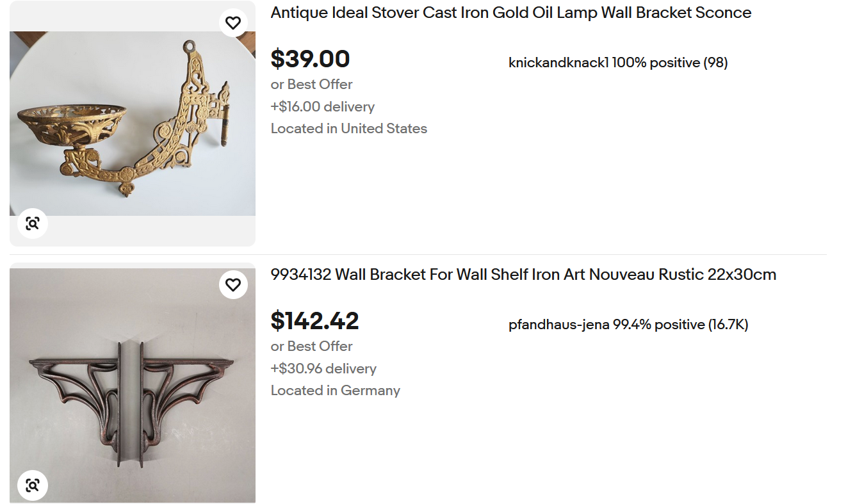The width and height of the screenshot is (855, 504).
Task: View seller knickandknack1's name
Action: [558, 63]
